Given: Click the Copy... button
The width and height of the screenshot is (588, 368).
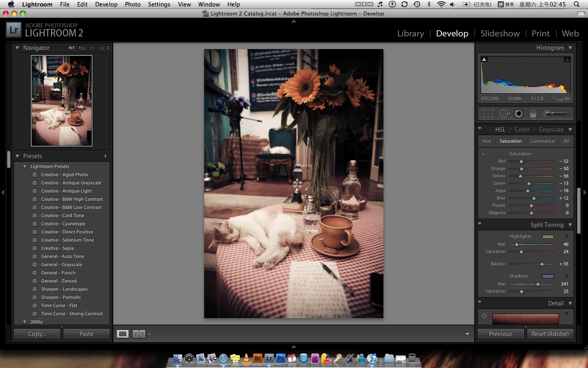Looking at the screenshot, I should tap(37, 334).
